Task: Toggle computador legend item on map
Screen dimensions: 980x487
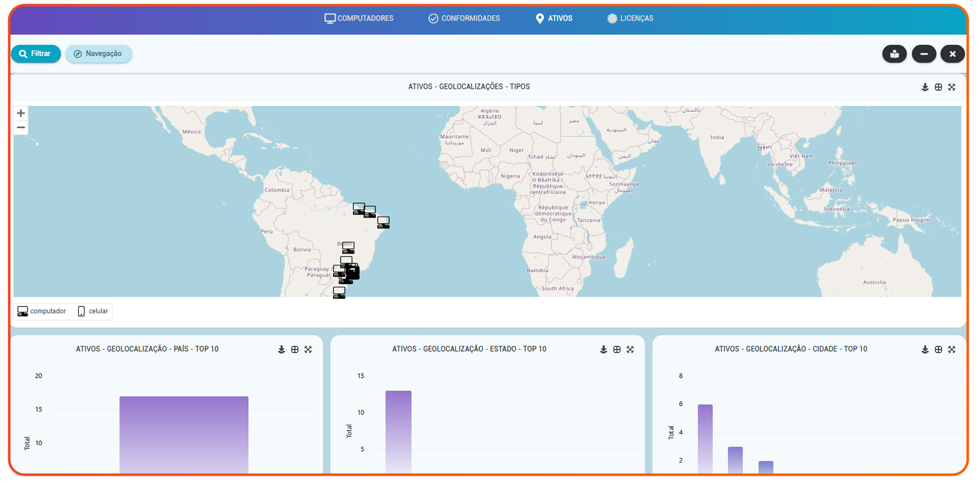Action: [x=42, y=311]
